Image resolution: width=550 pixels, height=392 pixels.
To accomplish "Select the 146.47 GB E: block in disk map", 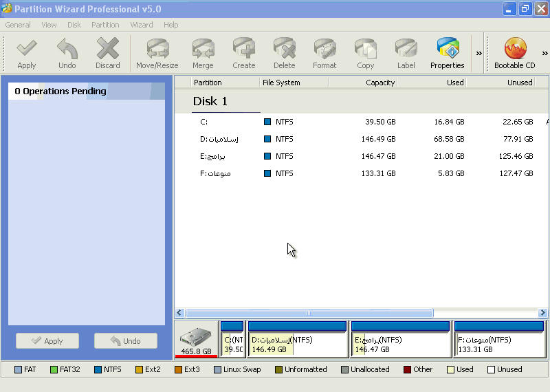I will [400, 339].
